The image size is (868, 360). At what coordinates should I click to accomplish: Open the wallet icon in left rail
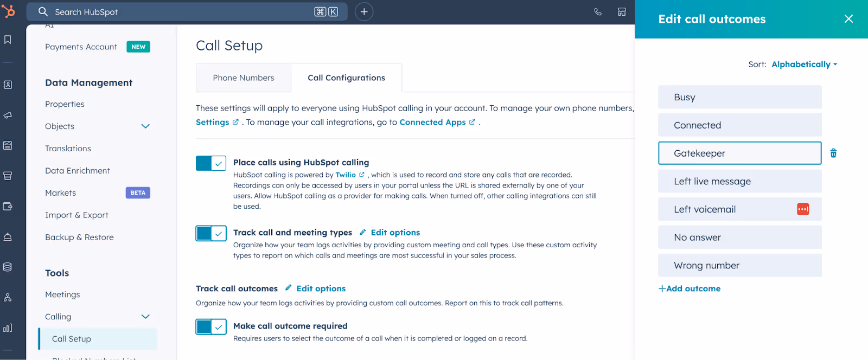pos(8,206)
